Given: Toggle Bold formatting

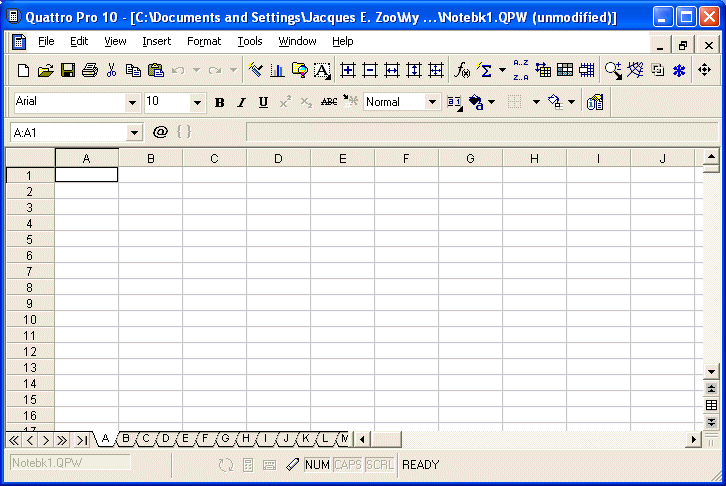Looking at the screenshot, I should [219, 102].
